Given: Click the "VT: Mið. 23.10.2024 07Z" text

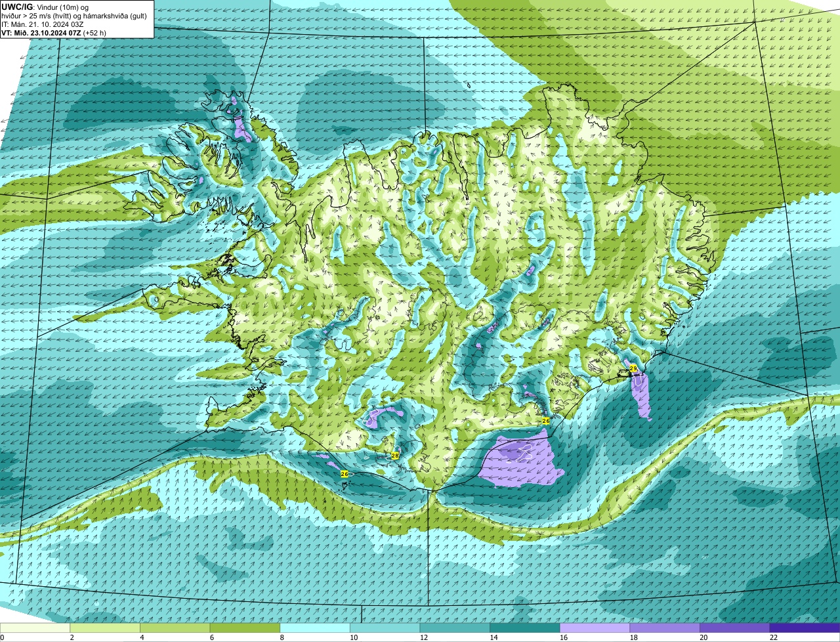Looking at the screenshot, I should pos(42,33).
